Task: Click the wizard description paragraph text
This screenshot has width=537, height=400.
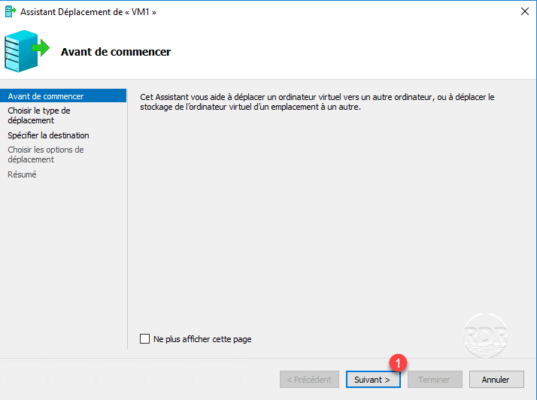Action: click(317, 102)
